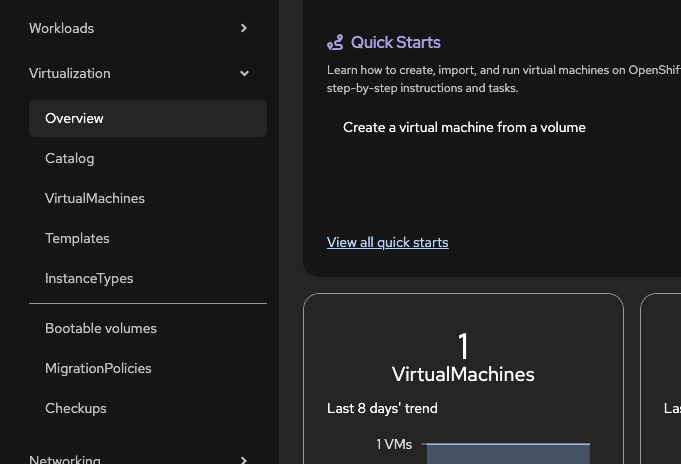Open the MigrationPolicies page

pos(148,368)
